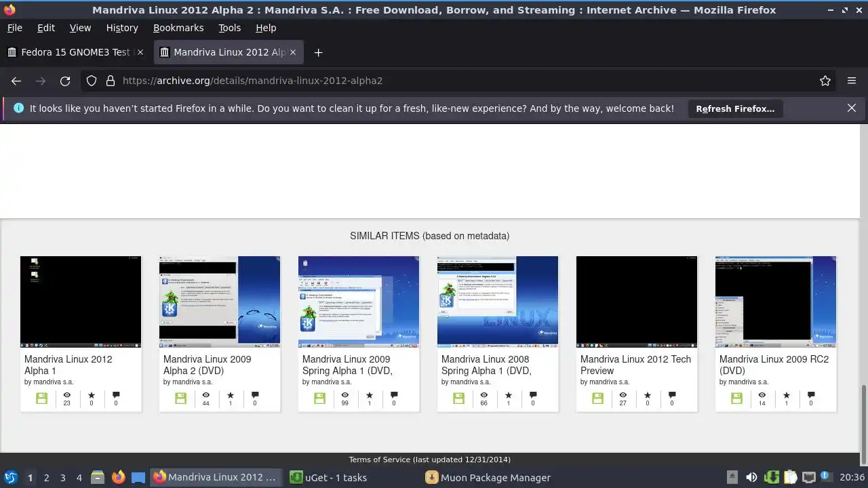The height and width of the screenshot is (488, 868).
Task: Bookmark this page with the star icon
Action: pos(825,81)
